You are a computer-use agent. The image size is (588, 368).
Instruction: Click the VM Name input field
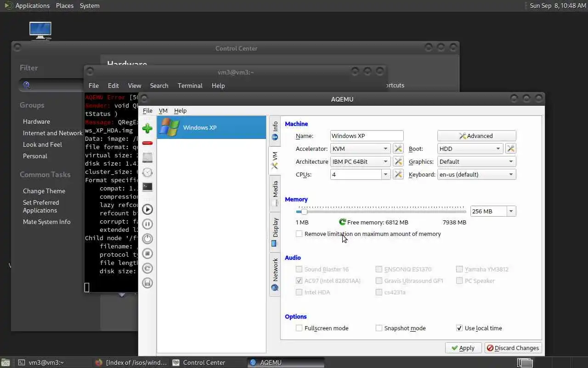pos(367,136)
